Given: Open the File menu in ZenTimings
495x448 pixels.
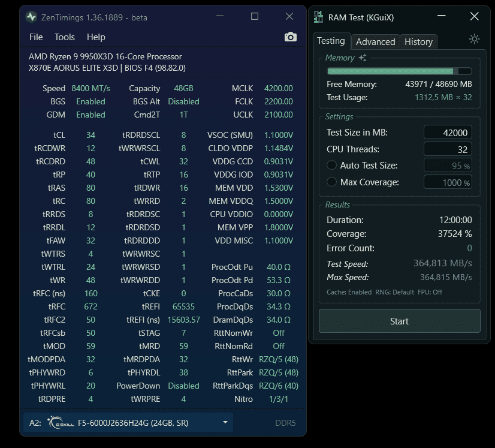Looking at the screenshot, I should tap(36, 37).
